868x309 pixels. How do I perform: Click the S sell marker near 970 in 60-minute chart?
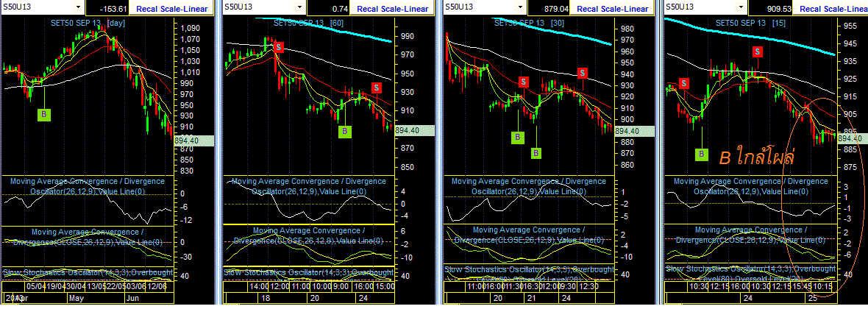pos(279,47)
